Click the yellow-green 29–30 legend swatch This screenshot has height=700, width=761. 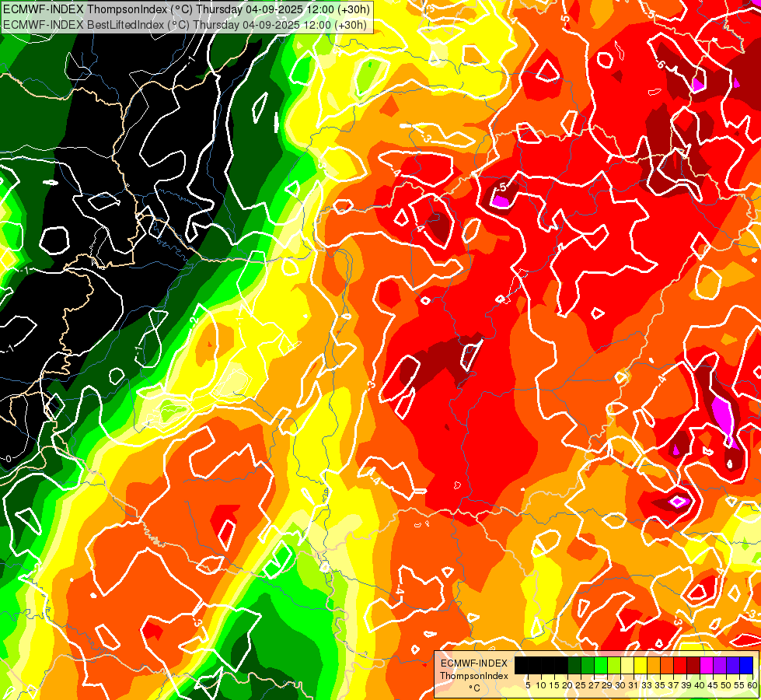pos(614,665)
